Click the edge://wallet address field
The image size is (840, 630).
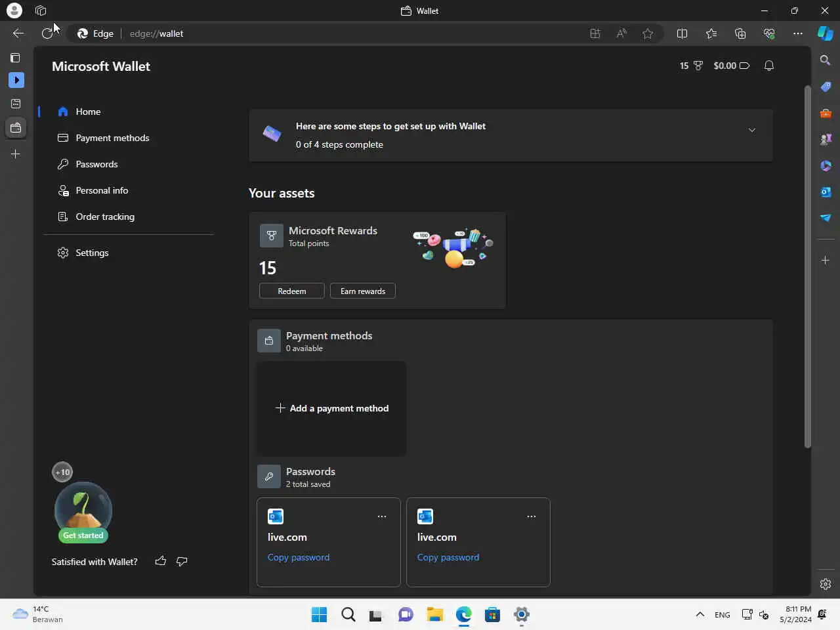[x=156, y=33]
